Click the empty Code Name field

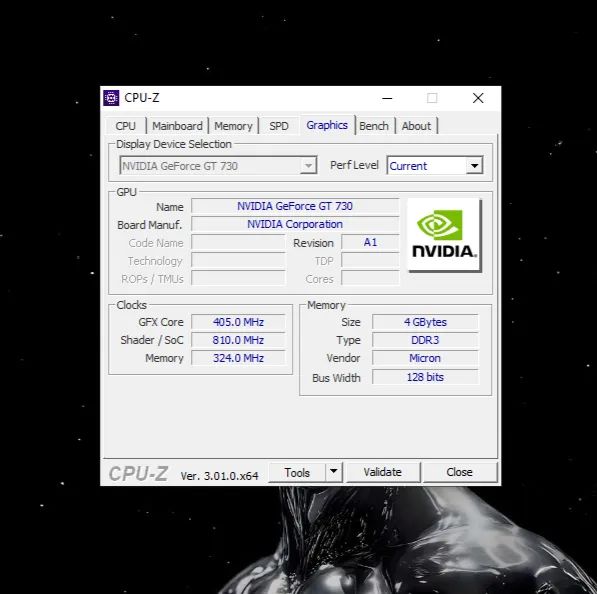point(238,242)
